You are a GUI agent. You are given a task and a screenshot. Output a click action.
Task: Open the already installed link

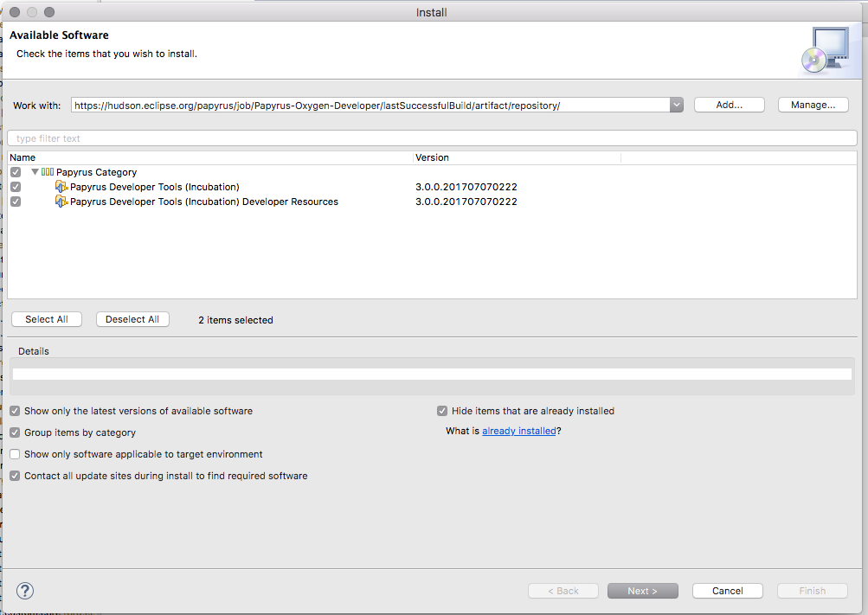[518, 431]
